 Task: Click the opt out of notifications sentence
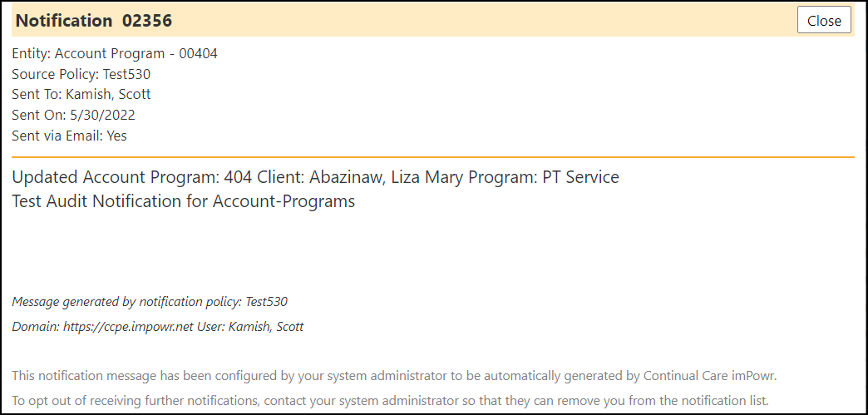(x=390, y=400)
